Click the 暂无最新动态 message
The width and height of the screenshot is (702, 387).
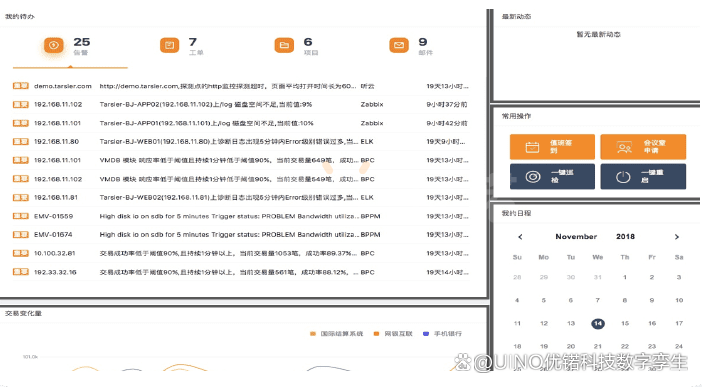[x=598, y=34]
